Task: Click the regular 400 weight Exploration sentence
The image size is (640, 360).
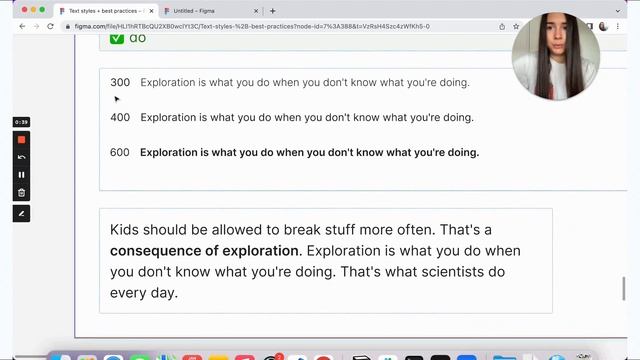Action: click(x=307, y=118)
